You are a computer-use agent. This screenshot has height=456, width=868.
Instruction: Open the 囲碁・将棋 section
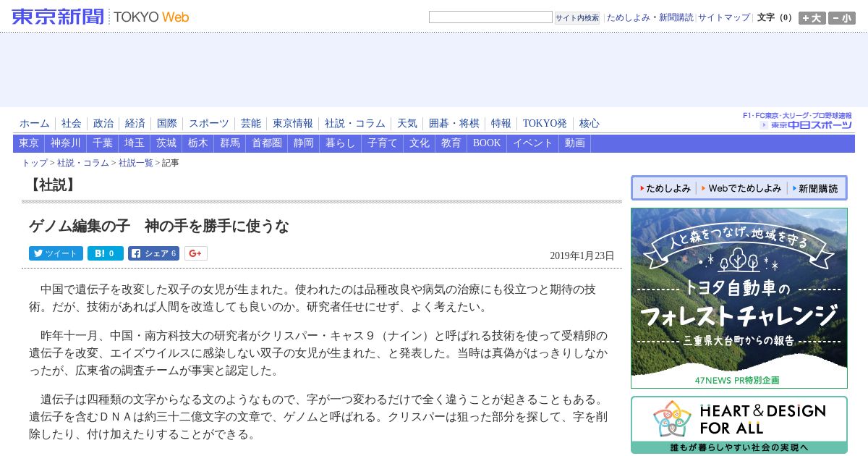click(454, 124)
